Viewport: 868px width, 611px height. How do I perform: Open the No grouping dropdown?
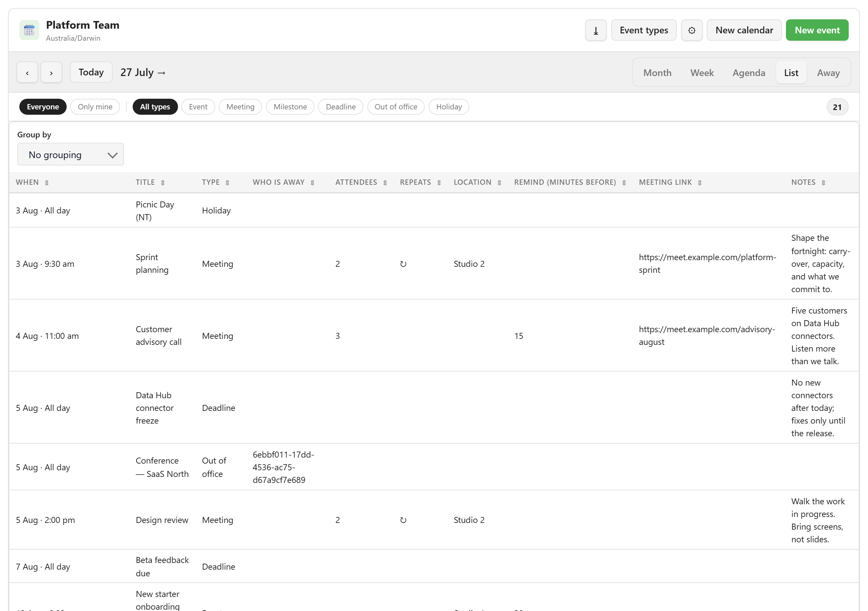pos(71,154)
